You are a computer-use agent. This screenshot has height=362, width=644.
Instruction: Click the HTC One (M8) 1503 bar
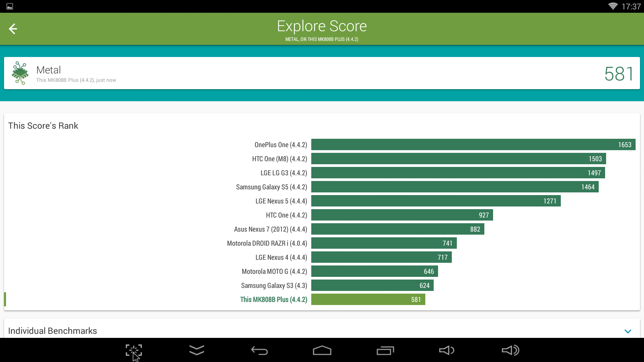pos(458,159)
